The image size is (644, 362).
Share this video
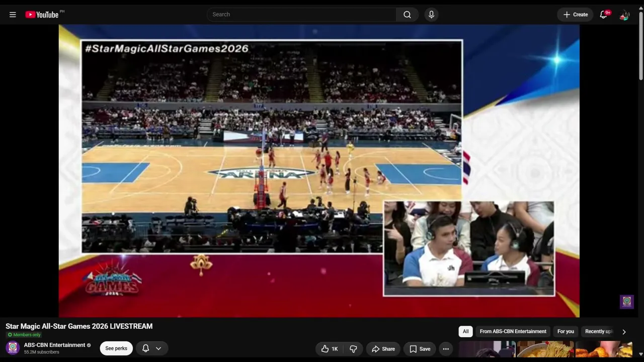383,349
